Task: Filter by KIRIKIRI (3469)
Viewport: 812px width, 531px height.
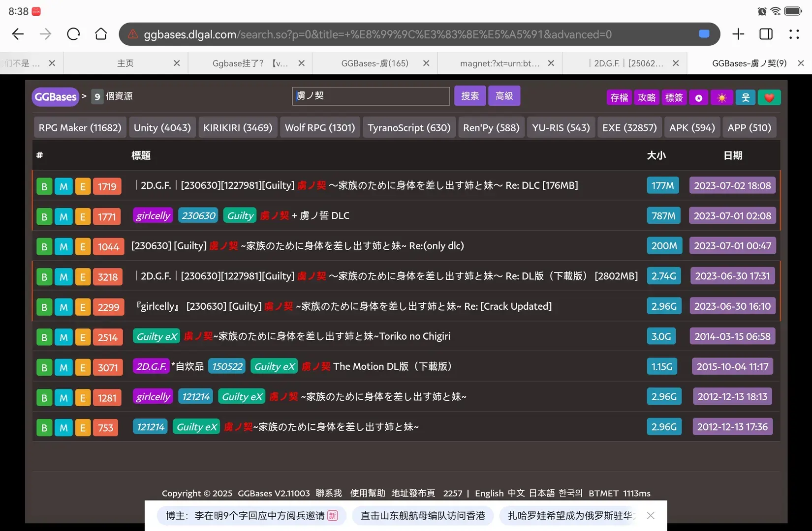Action: 238,128
